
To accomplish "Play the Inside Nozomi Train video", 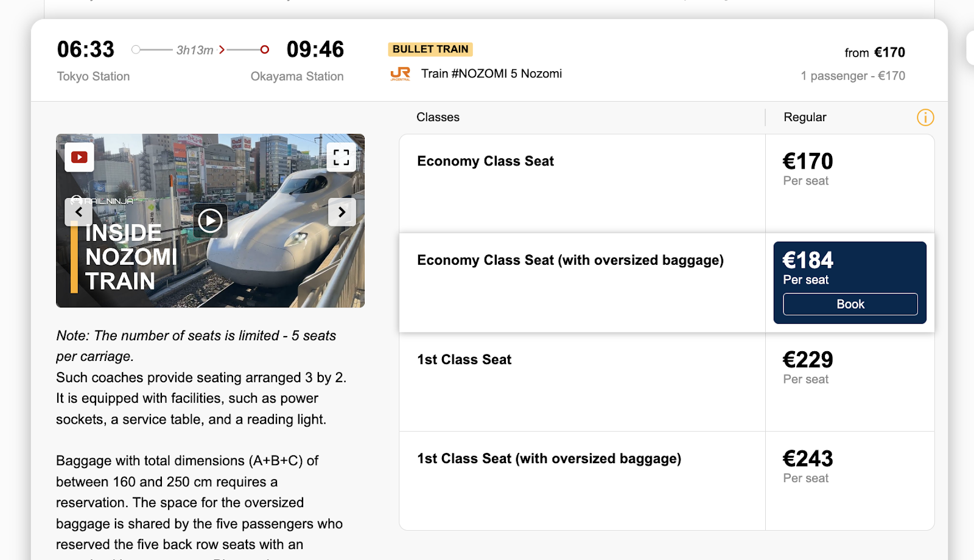I will click(210, 220).
